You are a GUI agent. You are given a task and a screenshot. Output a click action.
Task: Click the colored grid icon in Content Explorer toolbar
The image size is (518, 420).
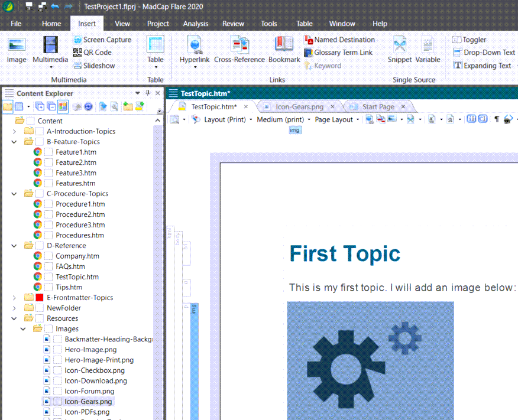[x=63, y=106]
